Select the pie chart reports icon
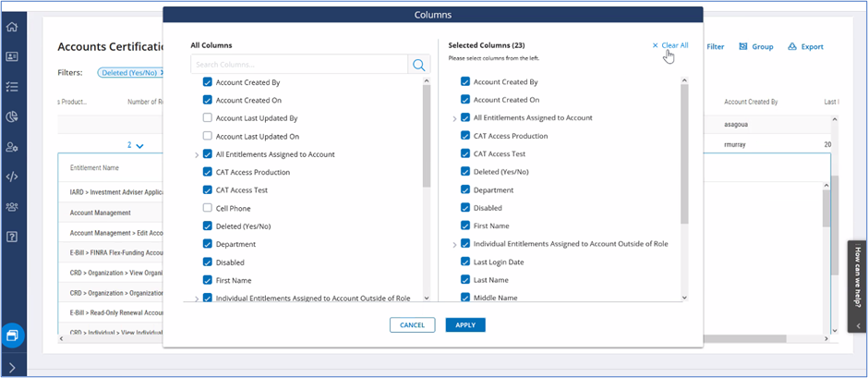 coord(12,116)
